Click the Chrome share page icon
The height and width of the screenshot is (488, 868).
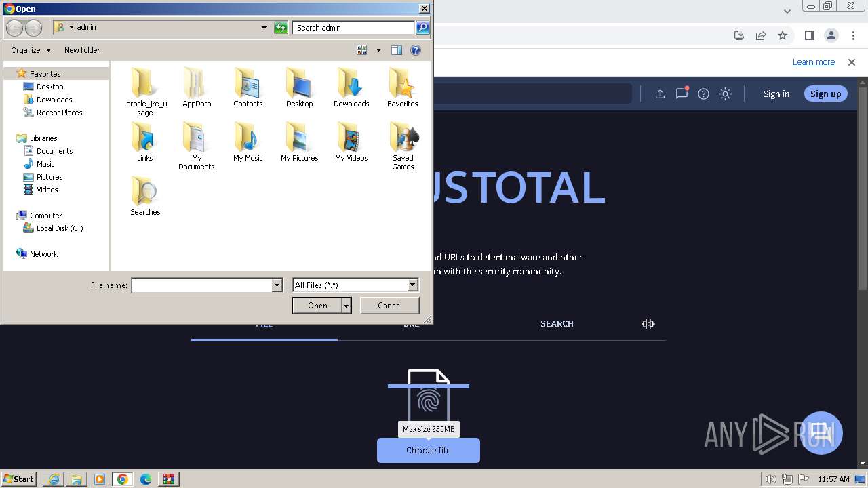coord(761,35)
